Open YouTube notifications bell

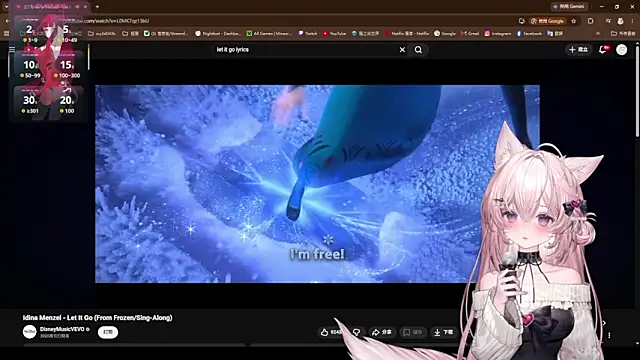(603, 49)
